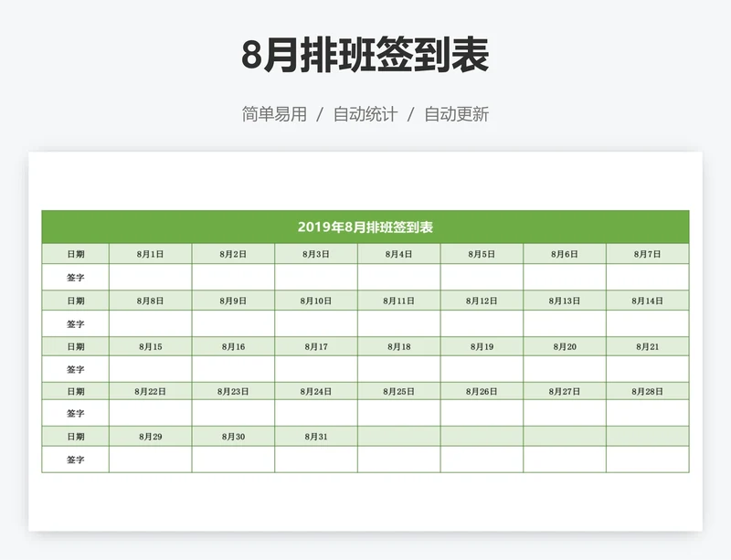Click the 日期 label beside 8月29

click(x=76, y=437)
